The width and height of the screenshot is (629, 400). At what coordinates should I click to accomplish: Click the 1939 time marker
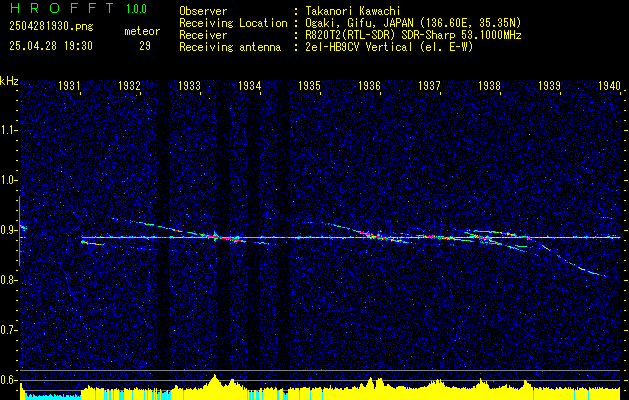click(549, 85)
